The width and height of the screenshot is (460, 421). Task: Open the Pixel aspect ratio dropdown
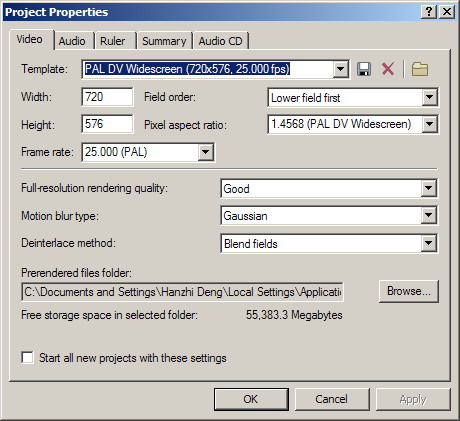429,124
